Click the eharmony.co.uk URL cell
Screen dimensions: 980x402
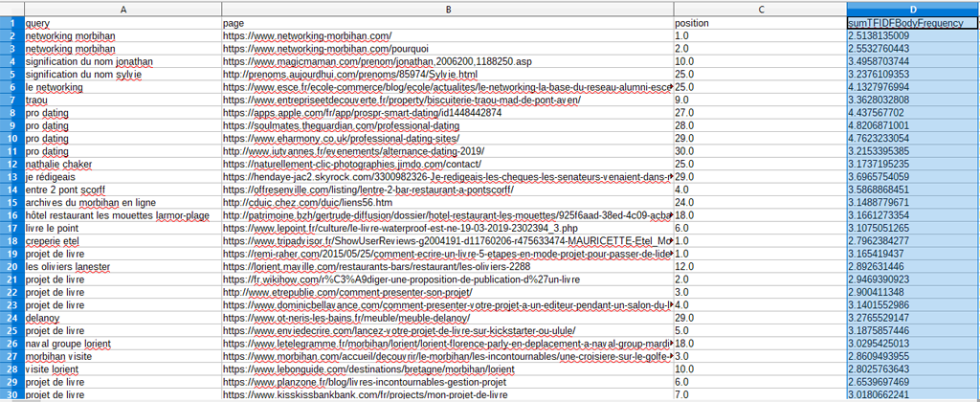(x=448, y=139)
